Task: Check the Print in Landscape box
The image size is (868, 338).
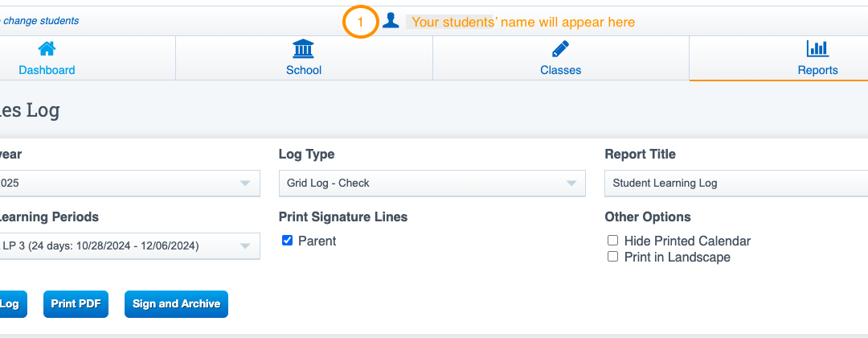Action: (612, 257)
